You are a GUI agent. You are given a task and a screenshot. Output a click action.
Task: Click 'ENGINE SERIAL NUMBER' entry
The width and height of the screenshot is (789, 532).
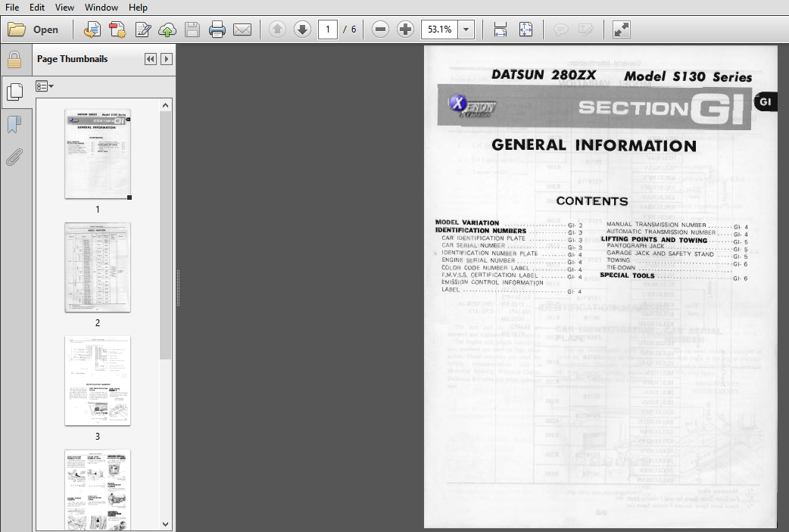click(478, 260)
